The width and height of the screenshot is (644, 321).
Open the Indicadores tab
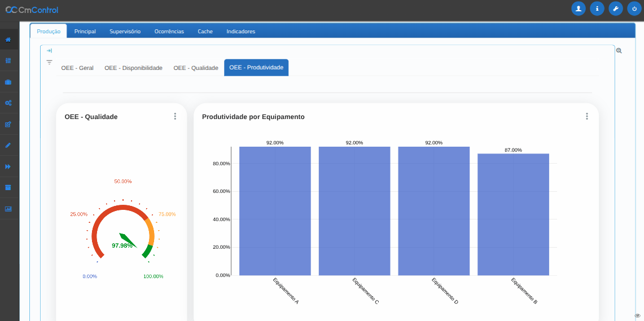pyautogui.click(x=240, y=32)
